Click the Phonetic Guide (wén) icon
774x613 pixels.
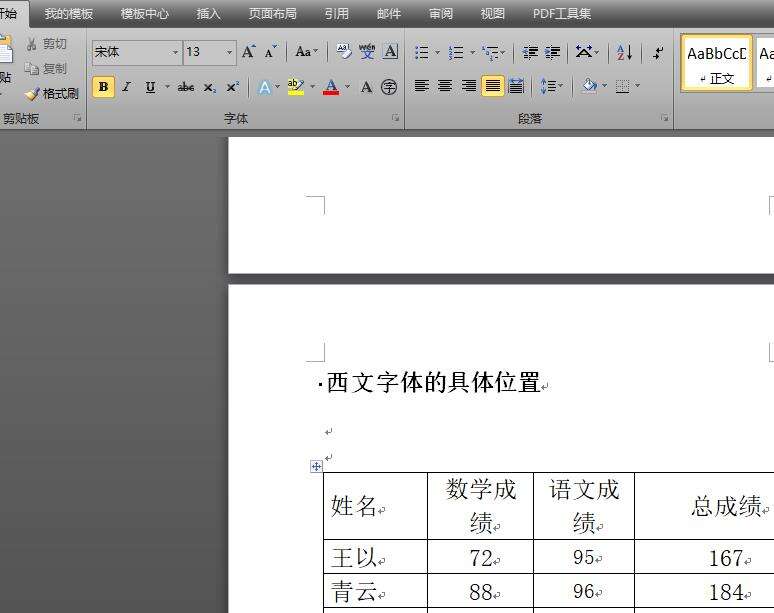[x=367, y=51]
